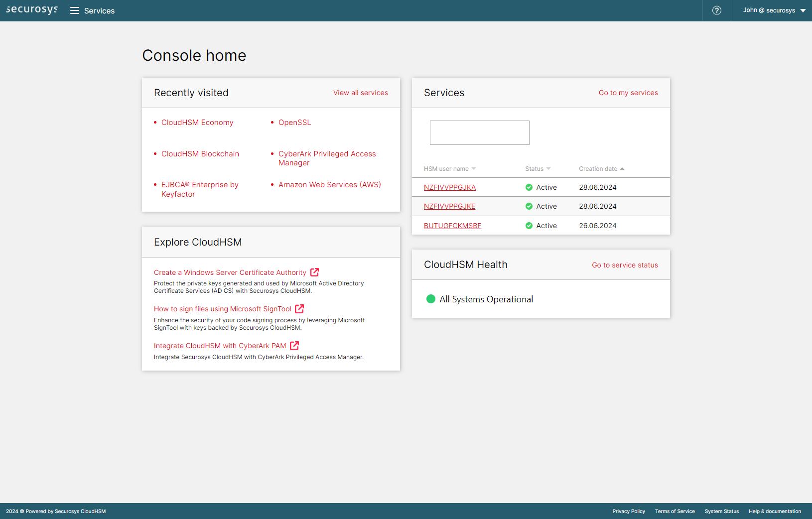Click Go to service status link
The height and width of the screenshot is (519, 812).
point(625,265)
